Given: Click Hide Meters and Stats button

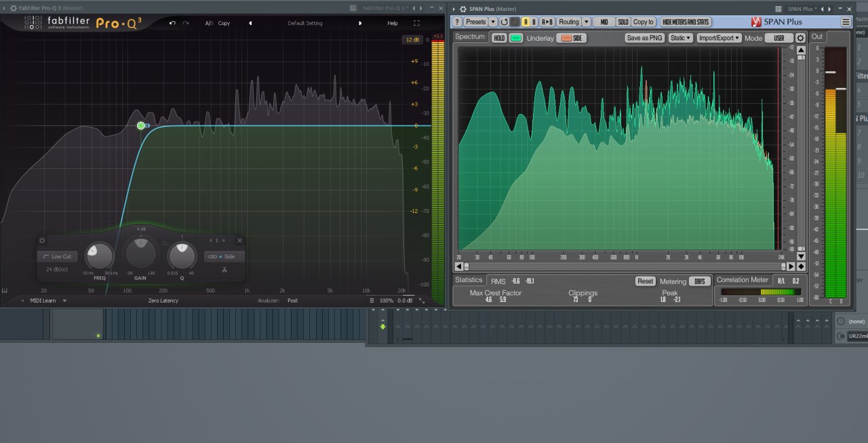Looking at the screenshot, I should [x=686, y=22].
